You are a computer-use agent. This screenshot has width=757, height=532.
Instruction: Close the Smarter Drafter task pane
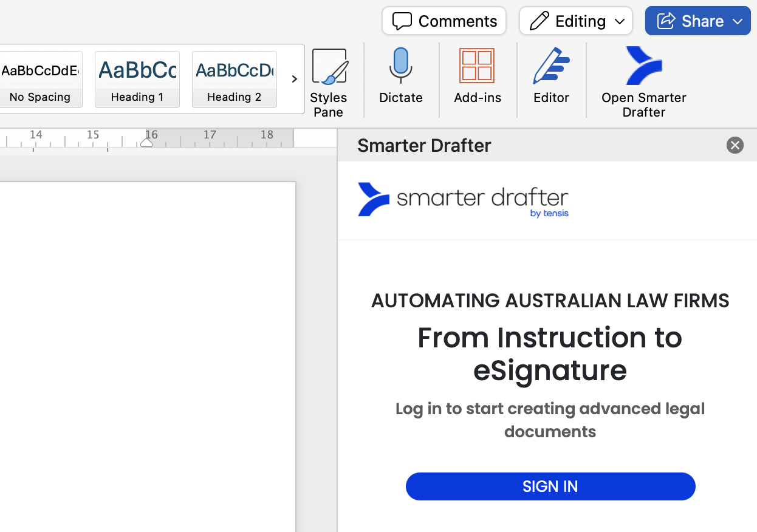point(735,145)
